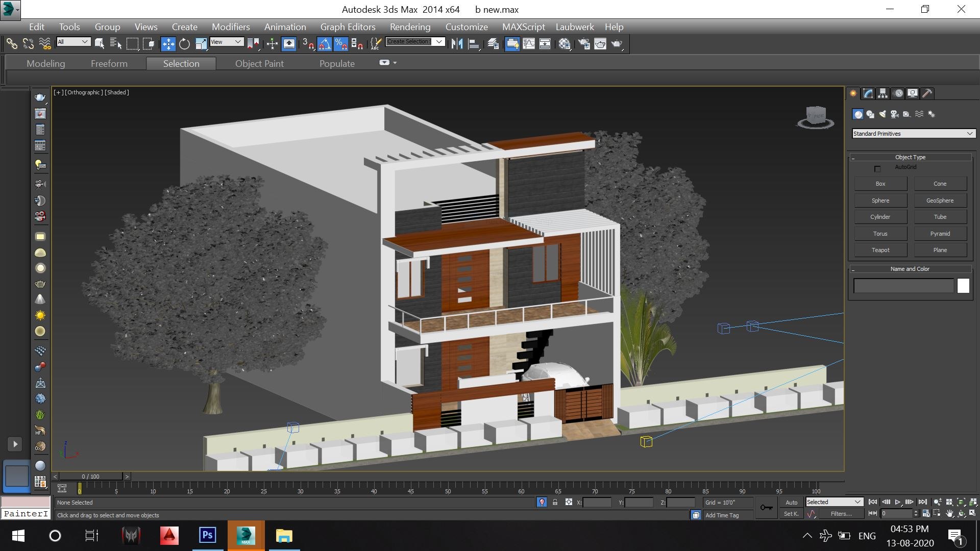Open the 3ds Max application menu
This screenshot has height=551, width=980.
coord(10,10)
